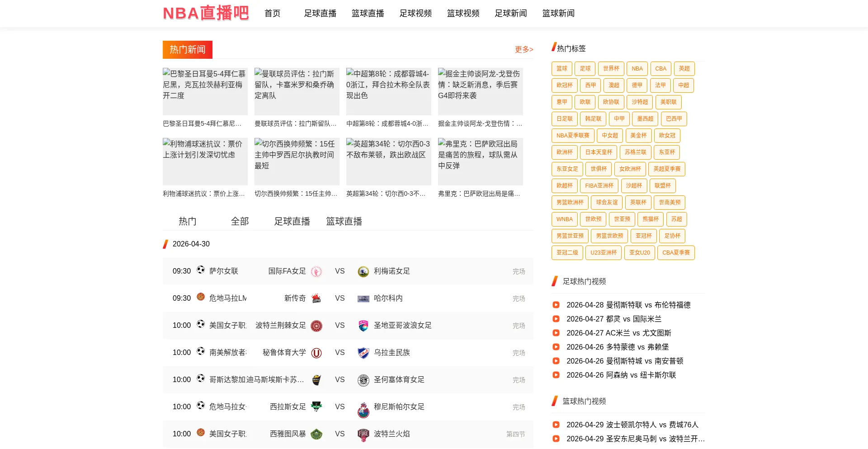Click the 穆尼斯帕尔女足 team logo
The image size is (868, 449).
(363, 410)
